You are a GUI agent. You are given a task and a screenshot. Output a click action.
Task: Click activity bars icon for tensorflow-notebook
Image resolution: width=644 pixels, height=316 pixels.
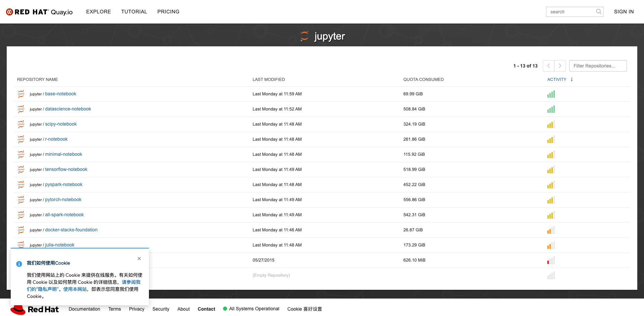[x=551, y=170]
